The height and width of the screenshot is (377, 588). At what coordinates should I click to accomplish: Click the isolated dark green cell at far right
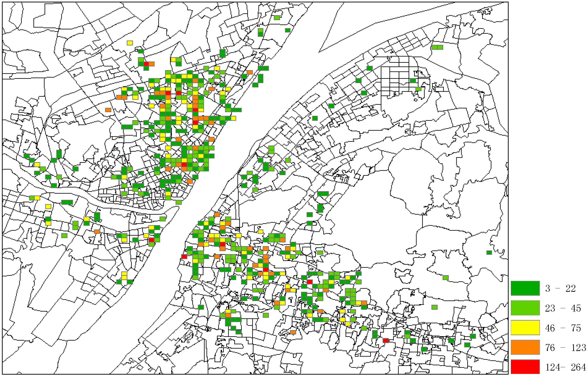pyautogui.click(x=489, y=252)
